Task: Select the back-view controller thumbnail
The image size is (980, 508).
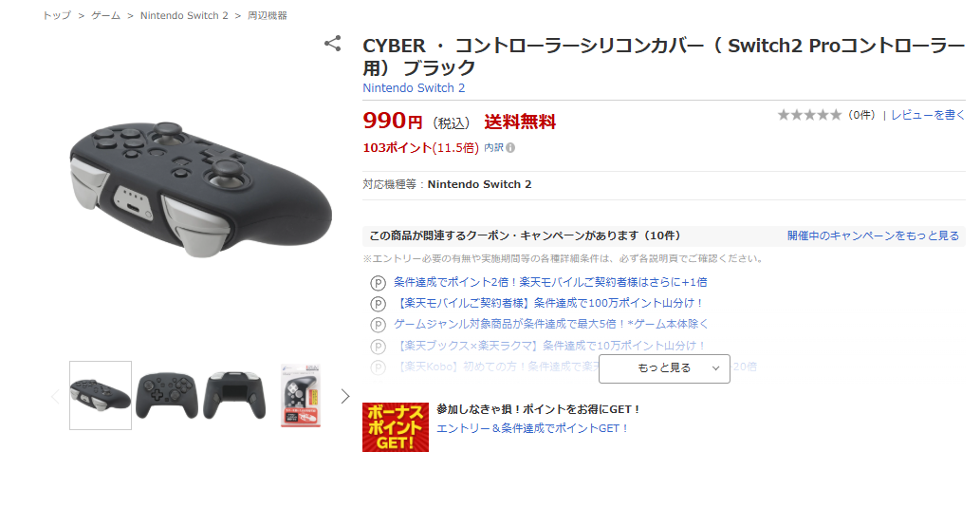Action: click(235, 395)
